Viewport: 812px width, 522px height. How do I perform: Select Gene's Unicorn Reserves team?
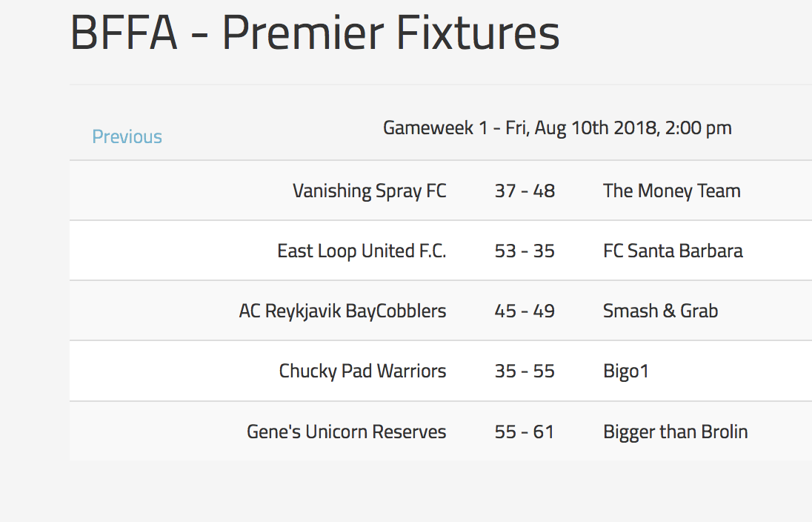click(x=347, y=432)
